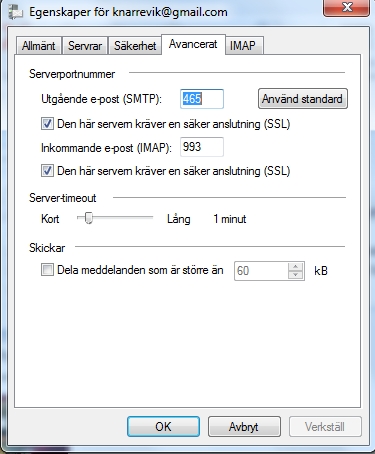Open the IMAP tab
The height and width of the screenshot is (454, 375).
pyautogui.click(x=243, y=45)
